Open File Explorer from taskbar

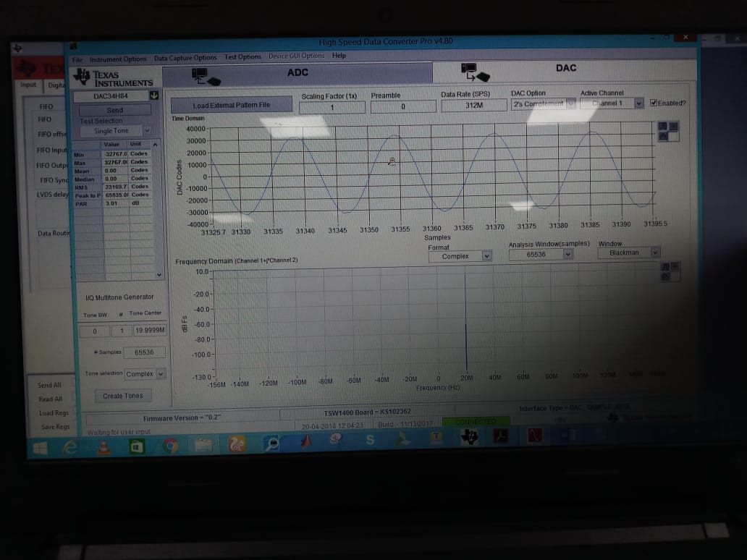[x=203, y=445]
